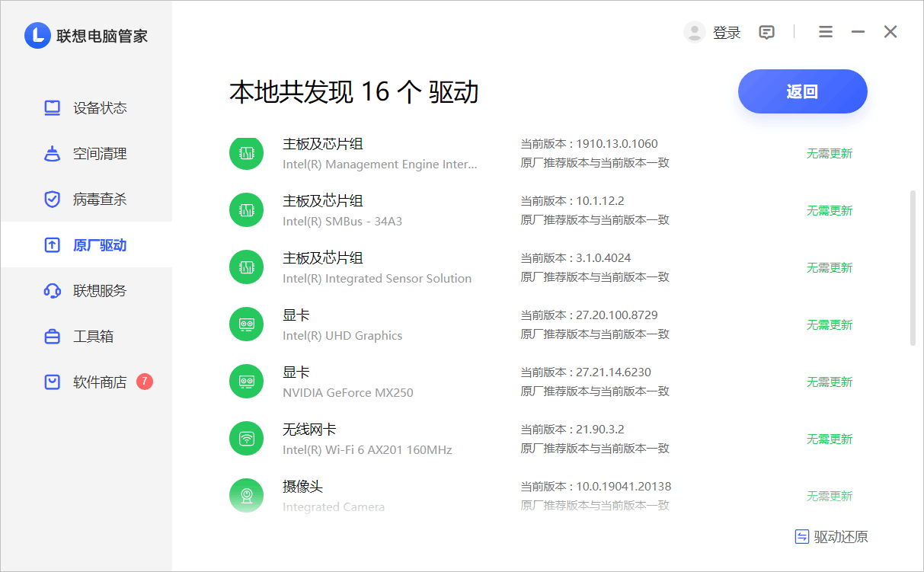The image size is (924, 572).
Task: Click the NVIDIA GeForce MX250 card icon
Action: (x=246, y=382)
